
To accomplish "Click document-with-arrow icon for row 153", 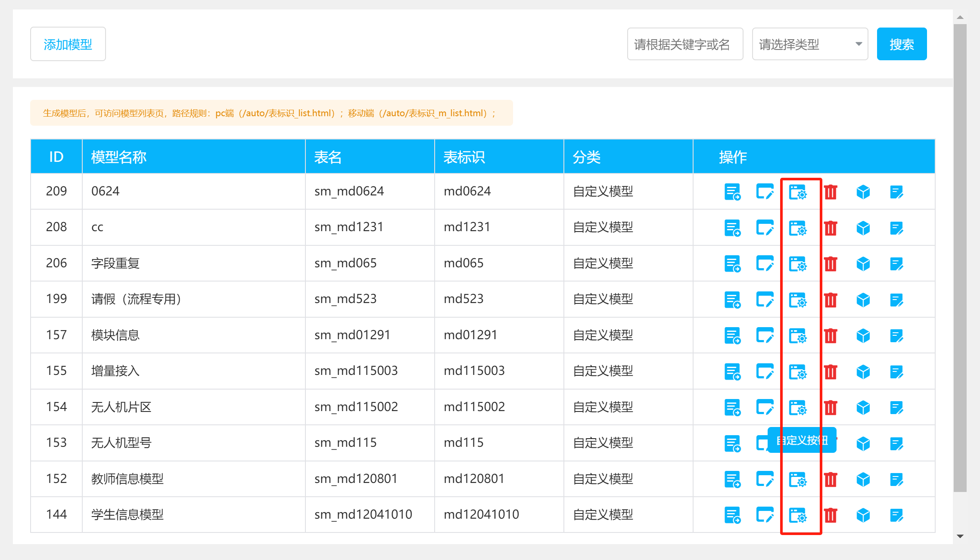I will point(732,444).
